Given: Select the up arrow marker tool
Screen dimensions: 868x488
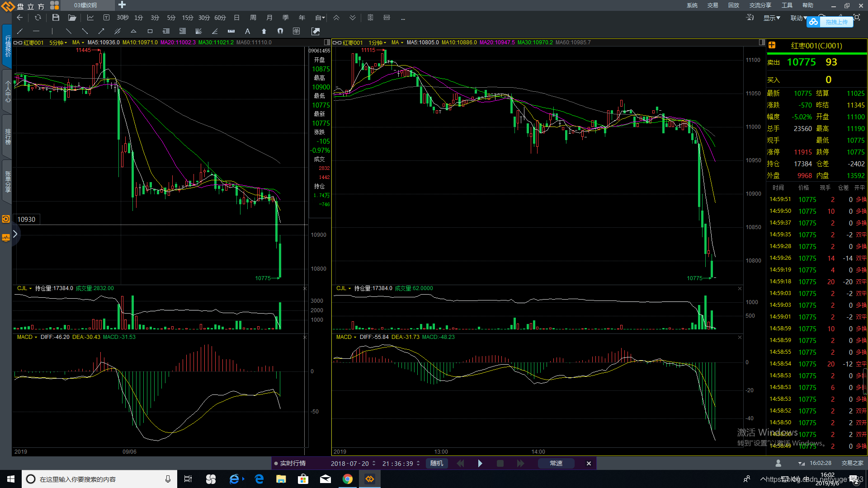Looking at the screenshot, I should [264, 31].
